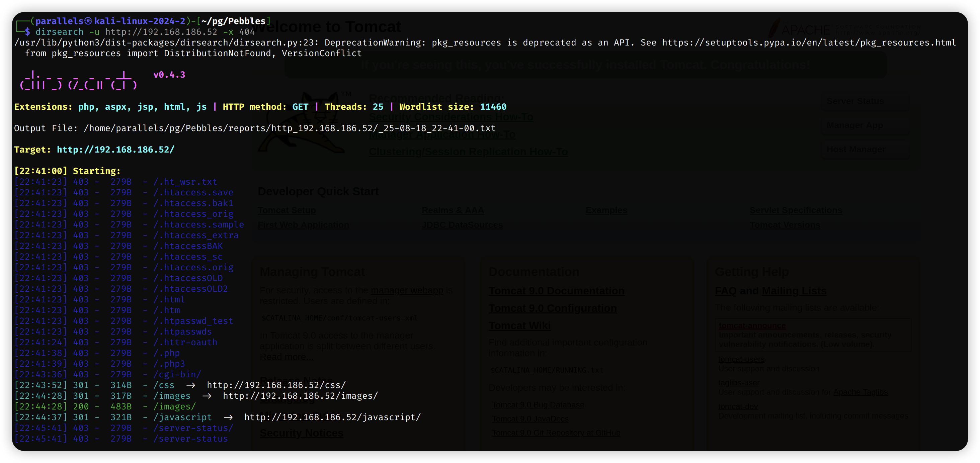Click Read more... link under Managing Tomcat

287,357
